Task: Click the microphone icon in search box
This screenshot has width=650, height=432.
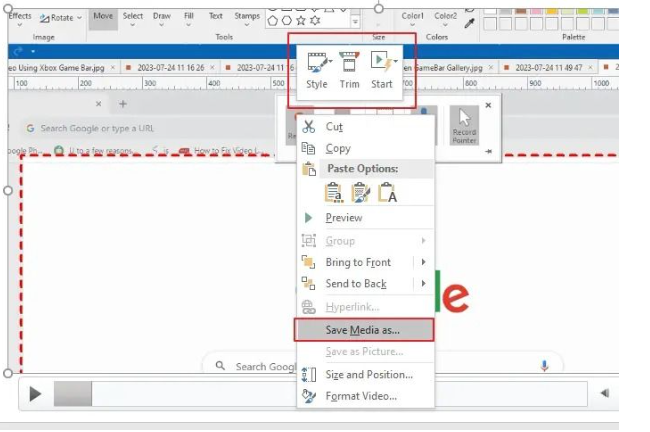Action: coord(545,366)
